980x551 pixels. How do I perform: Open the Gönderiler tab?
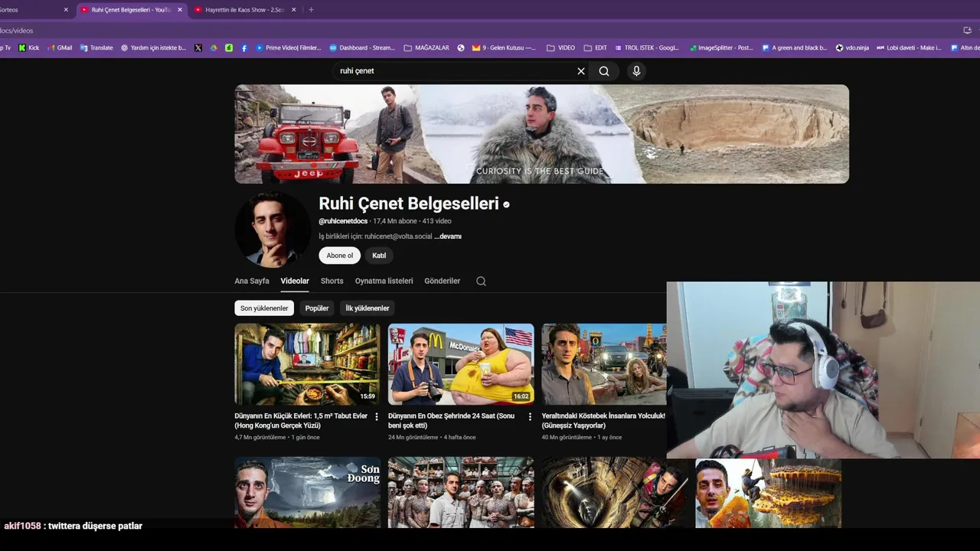443,281
